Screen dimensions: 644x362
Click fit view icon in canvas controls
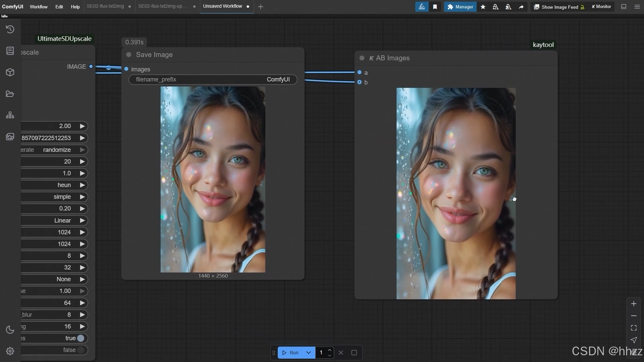634,328
